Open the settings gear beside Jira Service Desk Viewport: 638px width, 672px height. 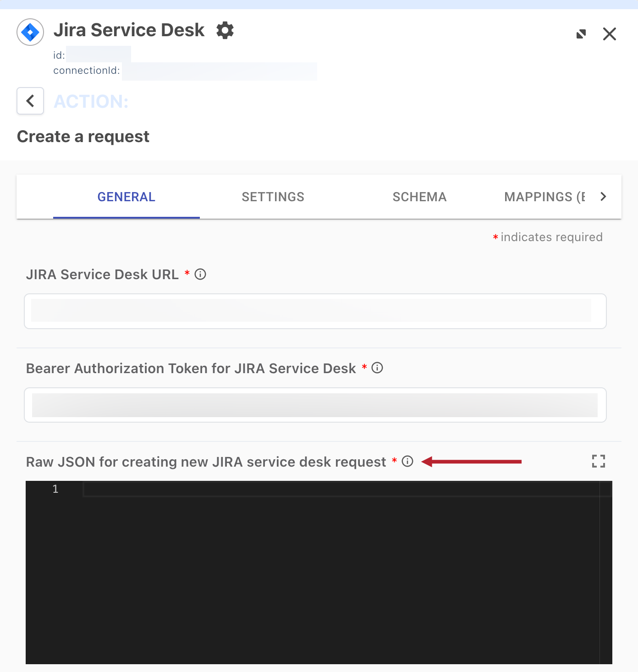[x=225, y=30]
